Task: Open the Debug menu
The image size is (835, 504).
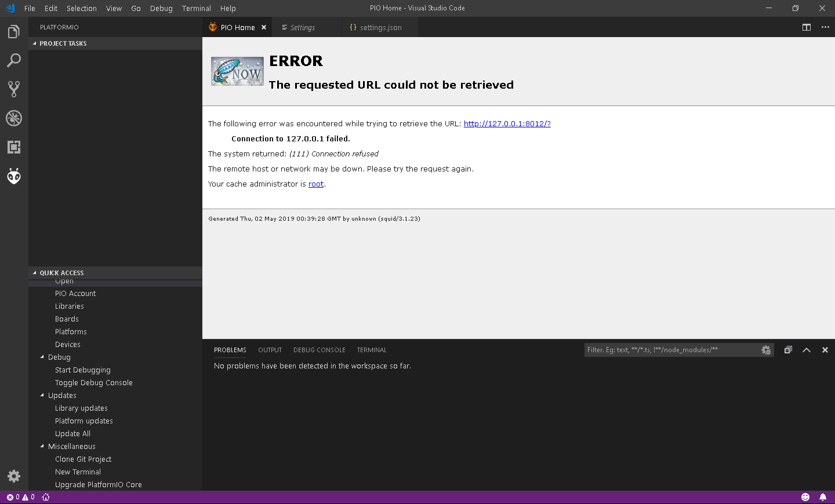Action: click(161, 8)
